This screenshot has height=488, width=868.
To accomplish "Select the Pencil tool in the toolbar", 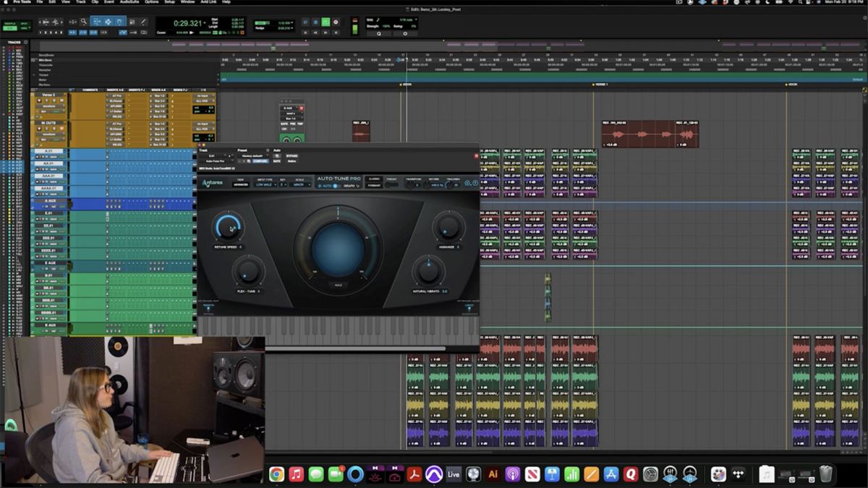I will click(142, 22).
